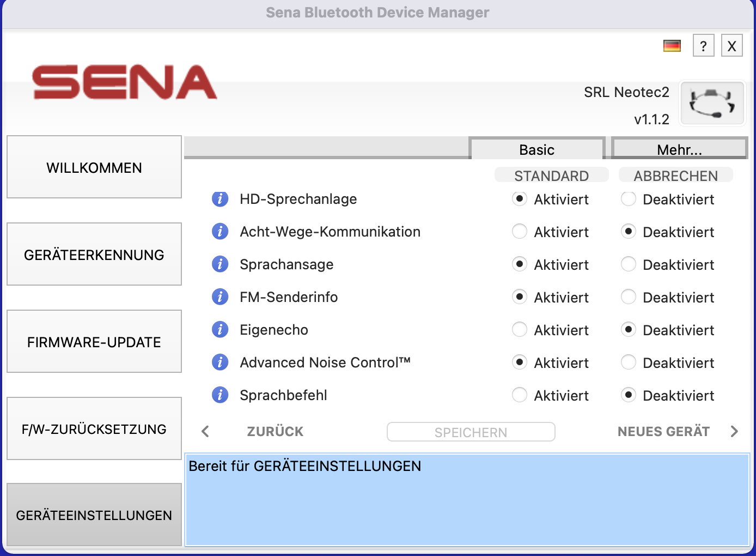Click the FM-Senderinfo info icon
756x556 pixels.
click(x=220, y=297)
